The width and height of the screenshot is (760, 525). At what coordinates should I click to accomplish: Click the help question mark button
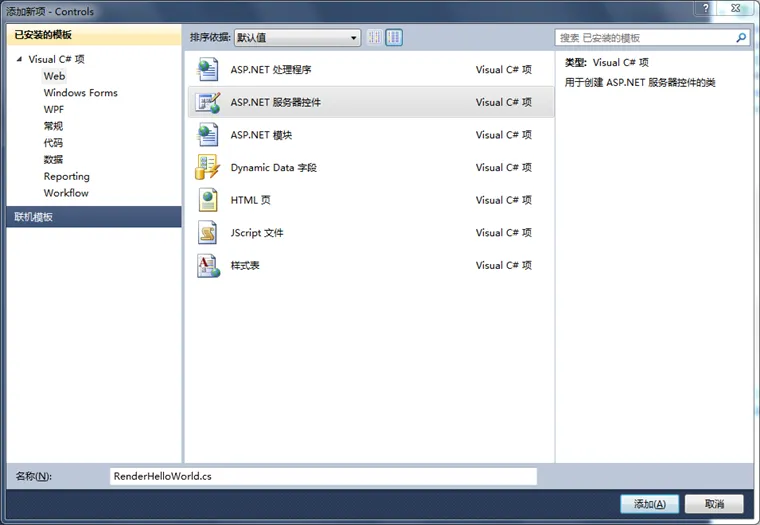(705, 8)
